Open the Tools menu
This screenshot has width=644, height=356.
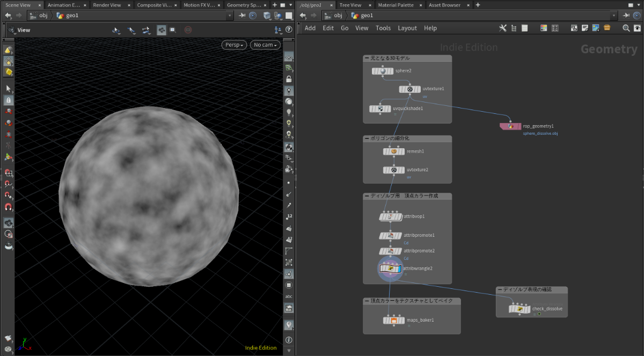[x=383, y=28]
